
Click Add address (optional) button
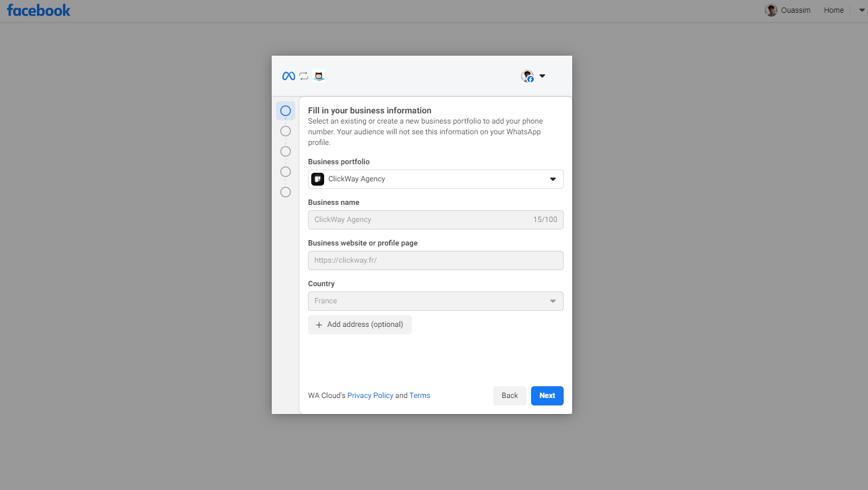[359, 325]
